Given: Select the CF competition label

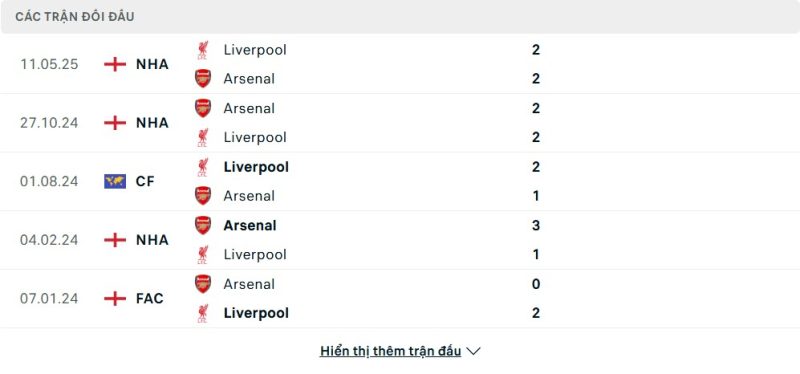Looking at the screenshot, I should point(145,182).
